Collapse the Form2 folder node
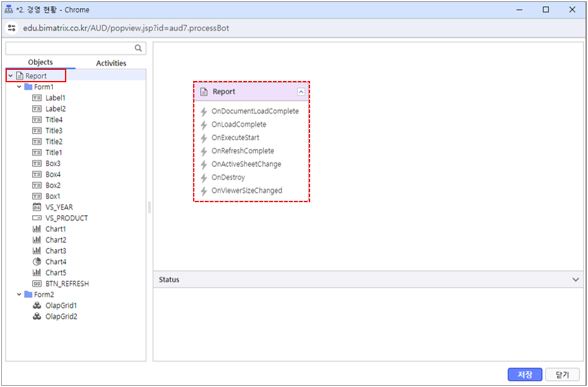Image resolution: width=588 pixels, height=387 pixels. pyautogui.click(x=19, y=295)
